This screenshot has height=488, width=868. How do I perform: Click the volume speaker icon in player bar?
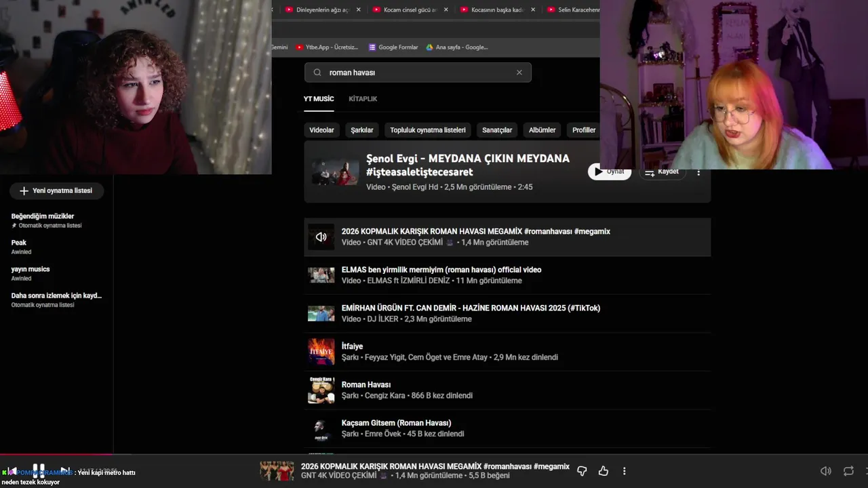[x=825, y=471]
